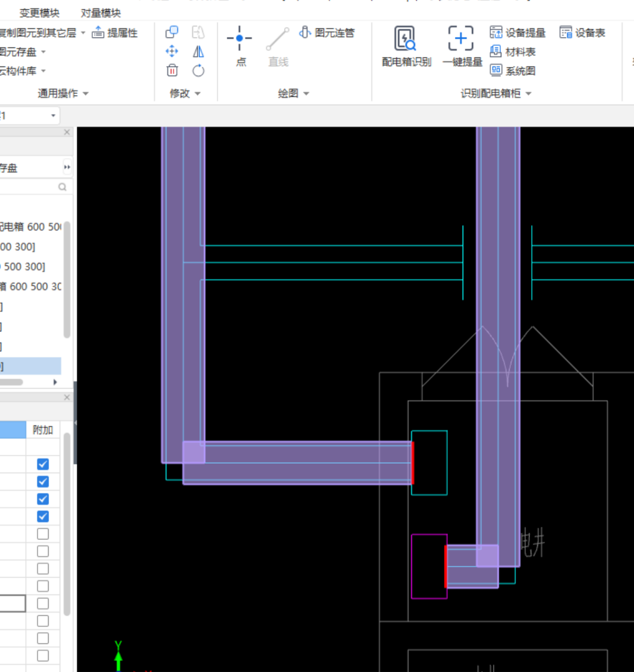Click the copy element icon in 修改 group
Screen dimensions: 634x672
172,32
